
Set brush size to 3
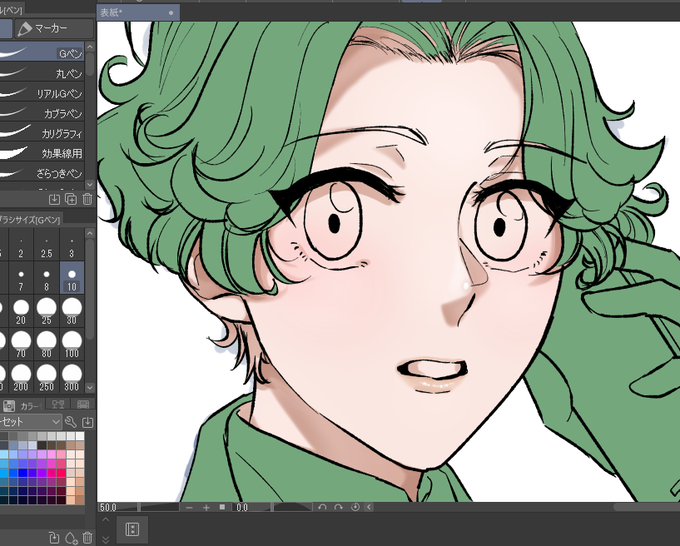tap(72, 245)
